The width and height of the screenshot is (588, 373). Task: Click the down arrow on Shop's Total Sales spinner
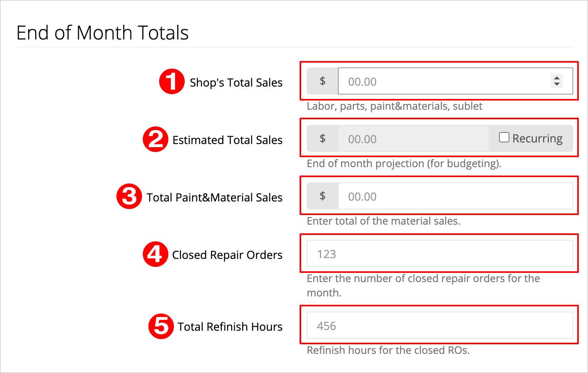(x=557, y=84)
